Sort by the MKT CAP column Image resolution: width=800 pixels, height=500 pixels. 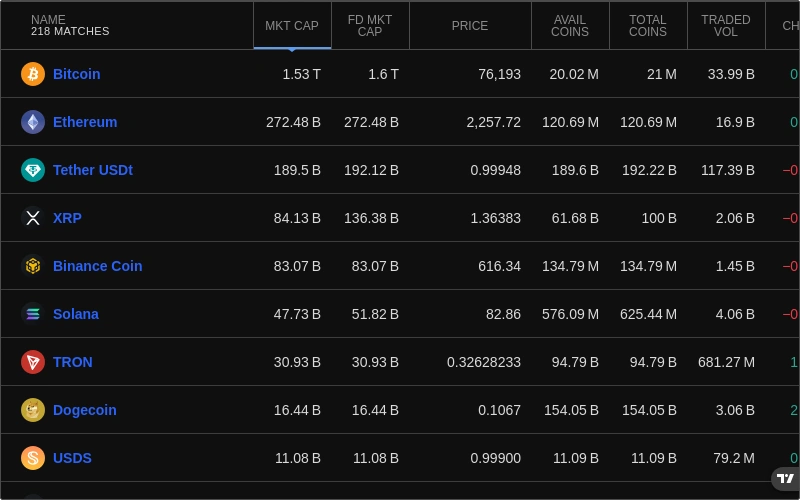pyautogui.click(x=292, y=26)
